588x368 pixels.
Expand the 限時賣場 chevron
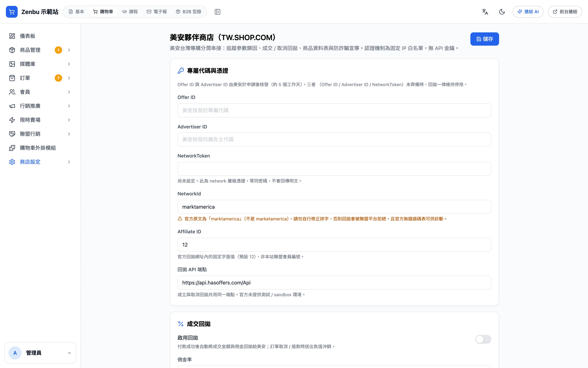coord(69,120)
